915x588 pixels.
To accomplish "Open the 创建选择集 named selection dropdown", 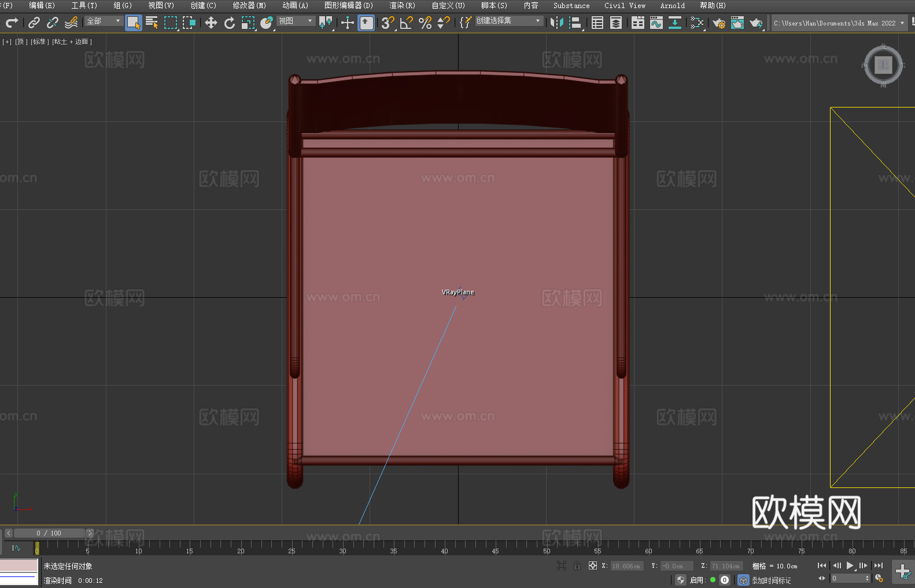I will pos(509,21).
